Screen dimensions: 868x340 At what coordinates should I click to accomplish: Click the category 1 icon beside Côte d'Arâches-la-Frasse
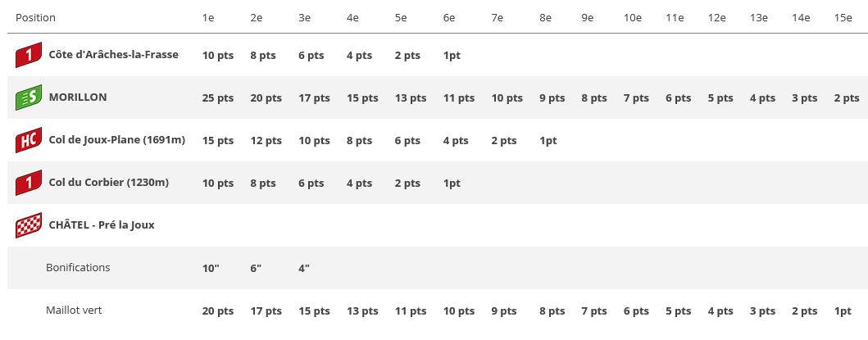tap(29, 56)
